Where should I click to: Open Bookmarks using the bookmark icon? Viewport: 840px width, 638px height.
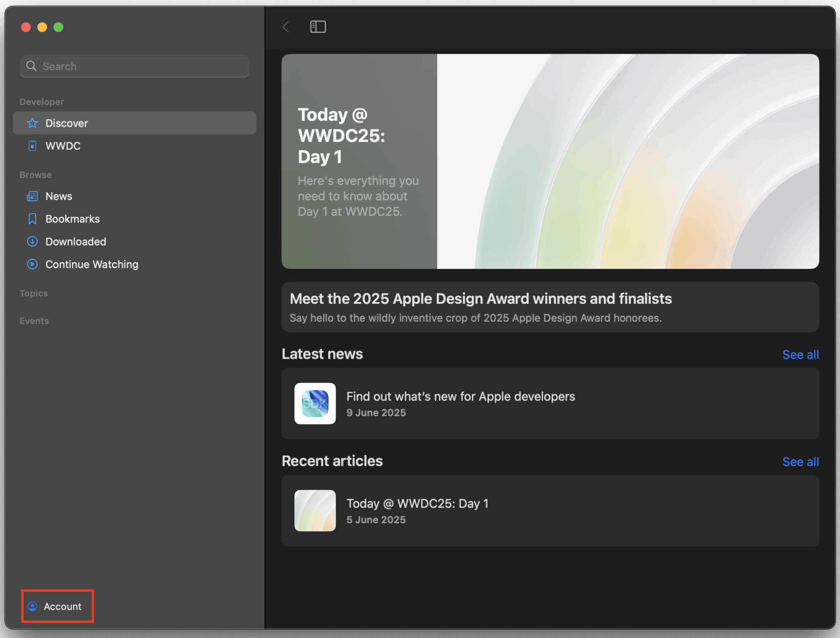(x=32, y=219)
